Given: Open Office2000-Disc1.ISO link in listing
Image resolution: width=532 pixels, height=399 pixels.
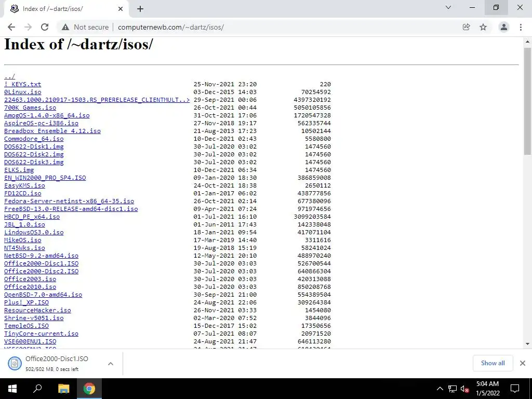Looking at the screenshot, I should click(41, 263).
